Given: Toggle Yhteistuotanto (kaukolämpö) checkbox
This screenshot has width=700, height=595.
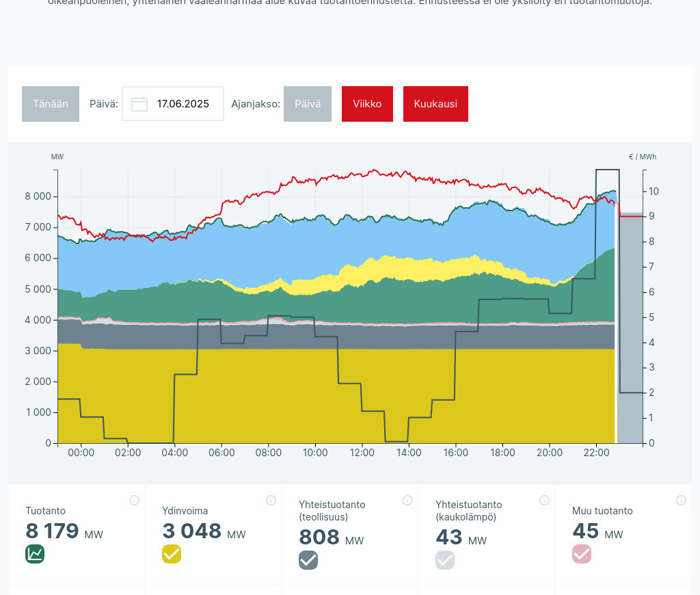Looking at the screenshot, I should pyautogui.click(x=445, y=560).
